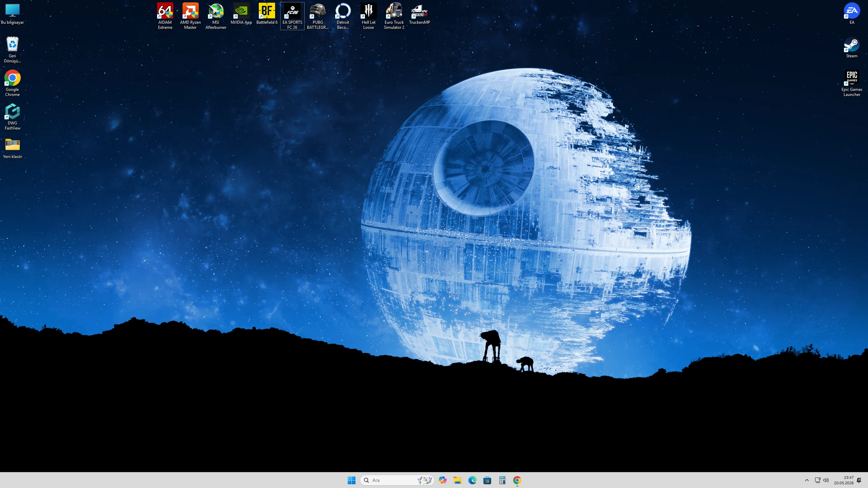The image size is (868, 488).
Task: Open Calculator from the taskbar
Action: tap(502, 480)
